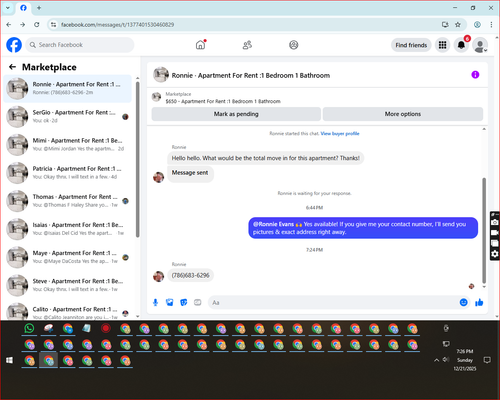Image resolution: width=500 pixels, height=400 pixels.
Task: Open Steve conversation in the list
Action: [68, 285]
